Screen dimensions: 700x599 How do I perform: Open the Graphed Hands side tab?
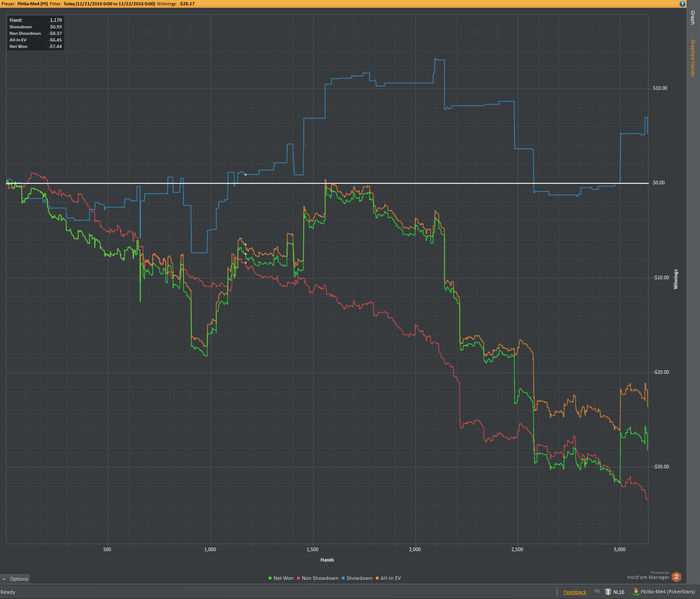click(x=693, y=58)
